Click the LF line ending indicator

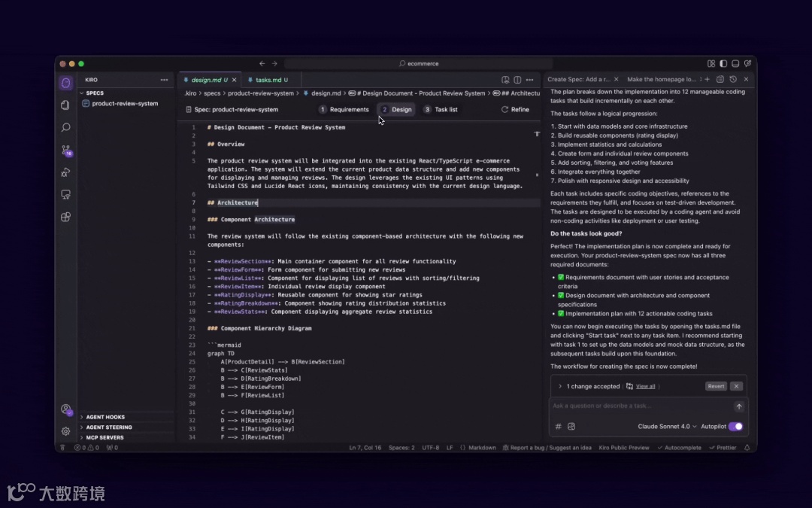tap(450, 448)
